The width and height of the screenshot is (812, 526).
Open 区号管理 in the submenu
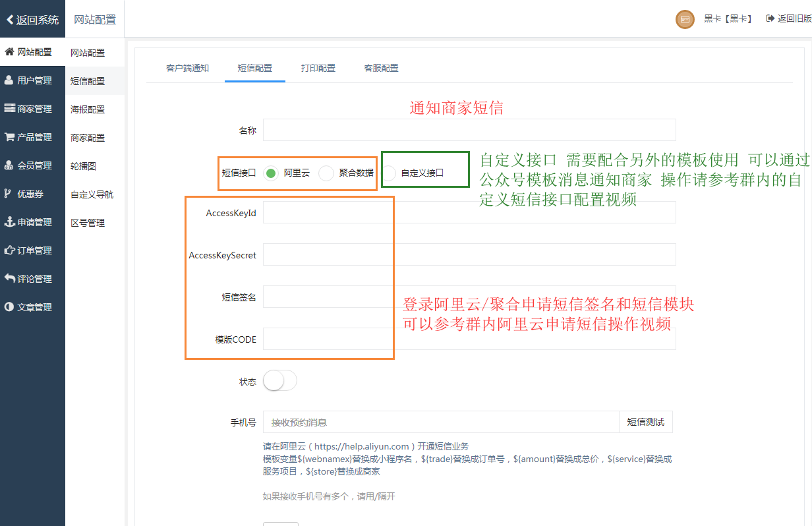point(88,223)
